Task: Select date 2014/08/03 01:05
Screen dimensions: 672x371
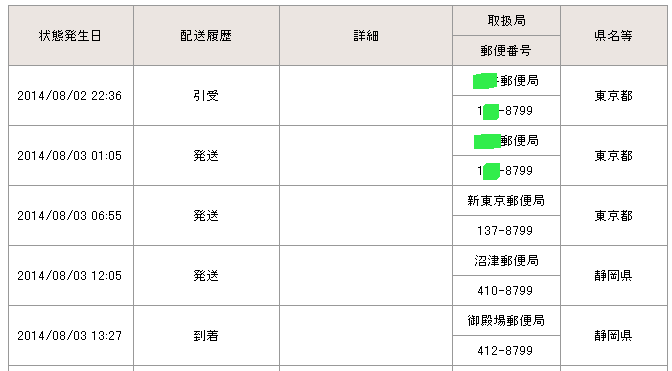Action: click(69, 156)
